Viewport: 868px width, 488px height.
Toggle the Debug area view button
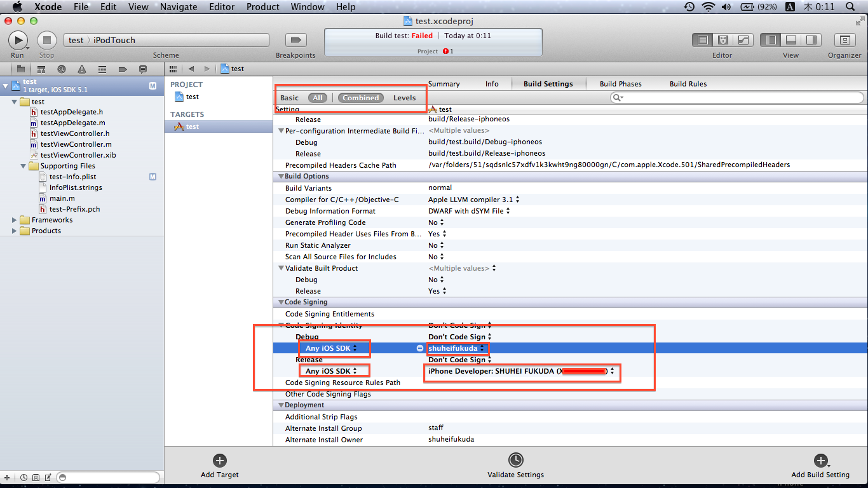[791, 40]
